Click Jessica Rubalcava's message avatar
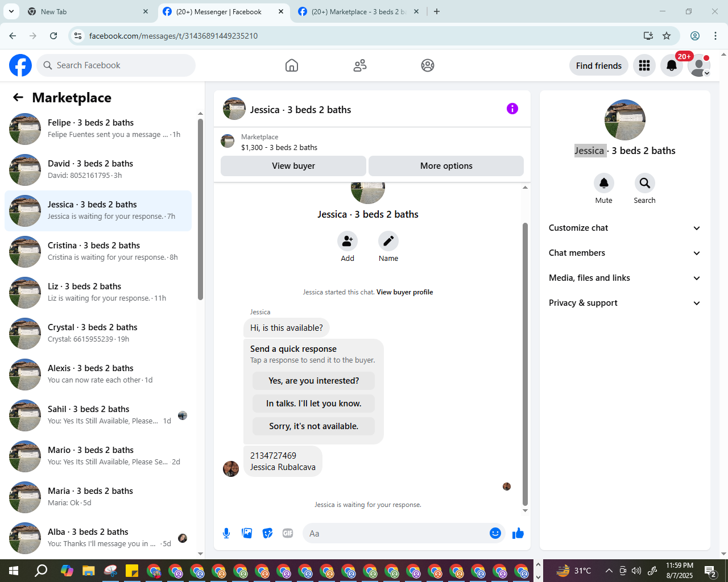Image resolution: width=728 pixels, height=582 pixels. pos(231,469)
